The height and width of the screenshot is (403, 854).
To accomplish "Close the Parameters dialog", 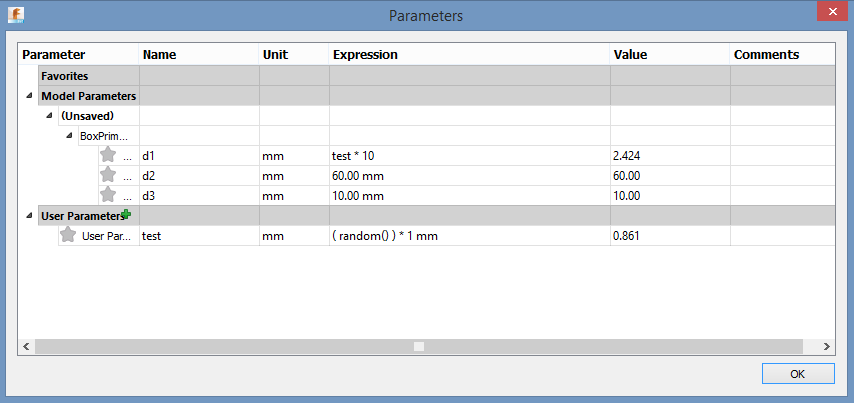I will point(833,11).
